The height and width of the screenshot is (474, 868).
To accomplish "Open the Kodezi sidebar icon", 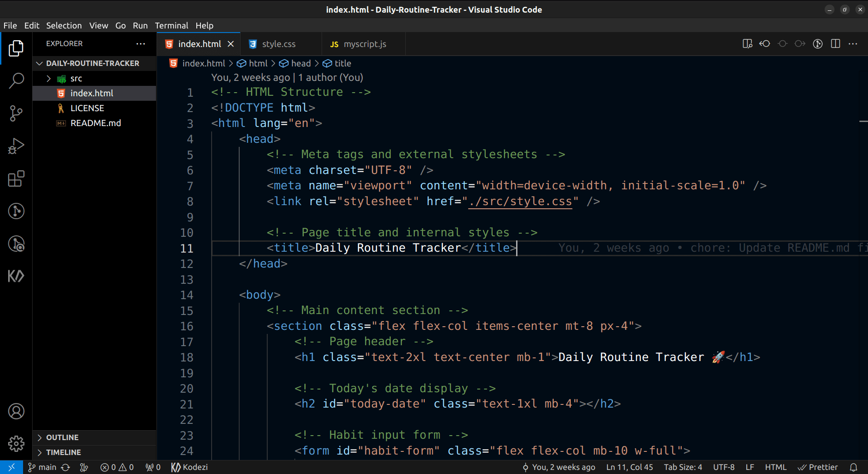I will pos(16,276).
